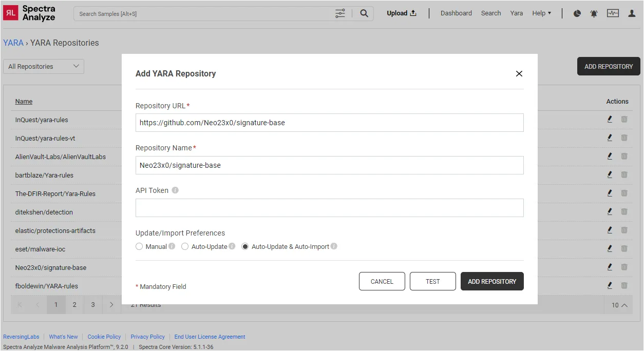The width and height of the screenshot is (644, 351).
Task: Select the fboldewin/YARA-rules row name
Action: point(46,286)
